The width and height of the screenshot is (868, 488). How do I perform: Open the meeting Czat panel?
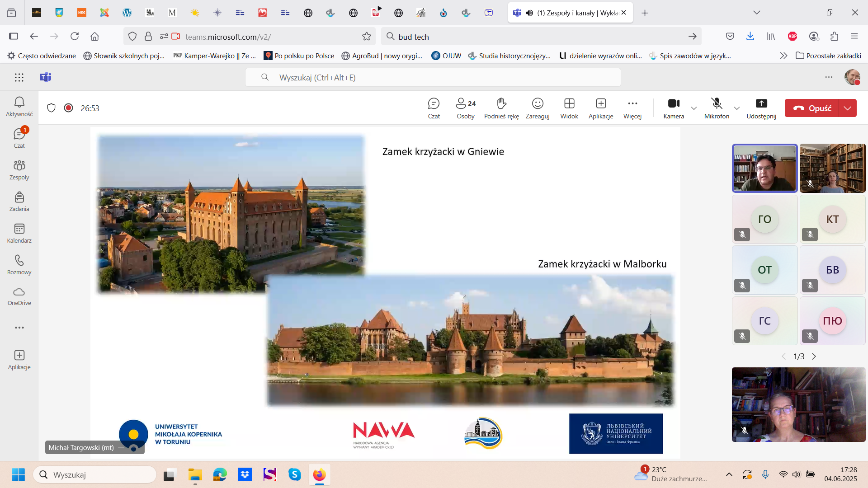434,108
